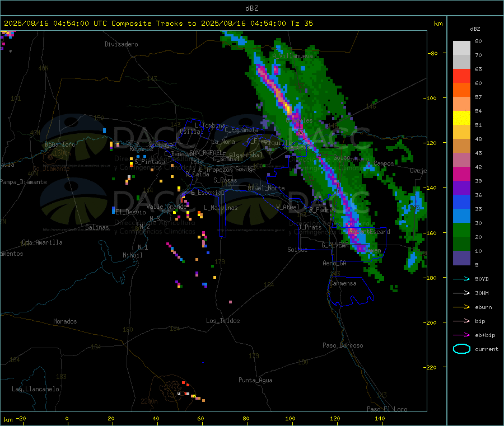Image resolution: width=504 pixels, height=426 pixels.
Task: Click the 'dBZ' title at the top
Action: pyautogui.click(x=251, y=8)
